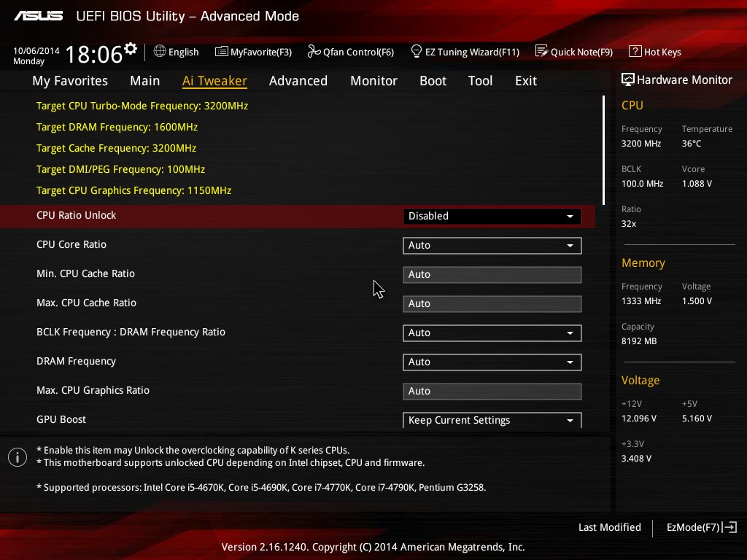This screenshot has width=747, height=560.
Task: Expand the DRAM Frequency dropdown
Action: point(492,362)
